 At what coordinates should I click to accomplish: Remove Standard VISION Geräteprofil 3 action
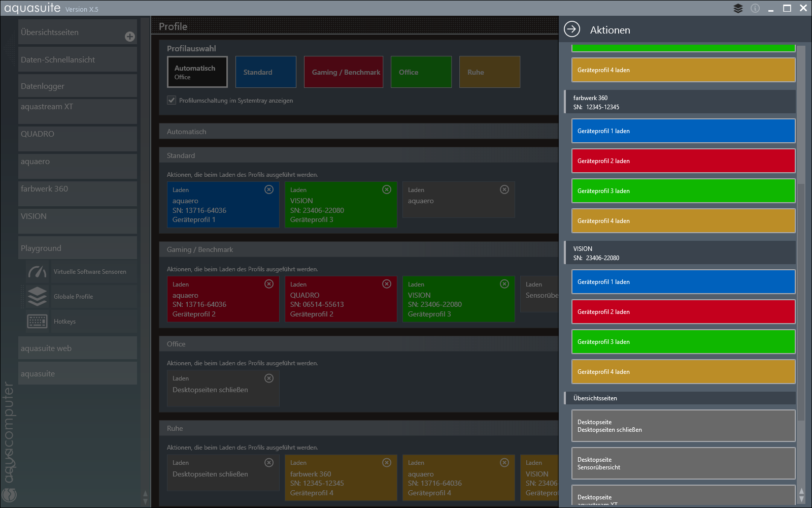387,189
